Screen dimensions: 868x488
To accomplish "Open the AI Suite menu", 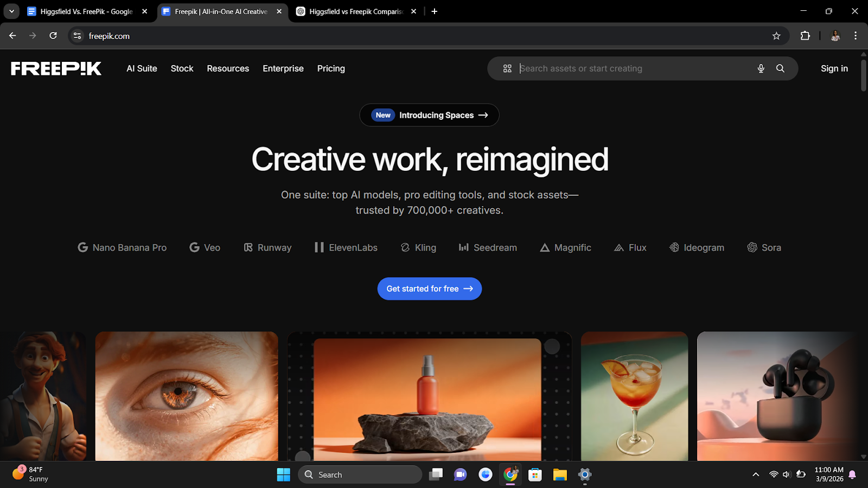I will (x=142, y=68).
